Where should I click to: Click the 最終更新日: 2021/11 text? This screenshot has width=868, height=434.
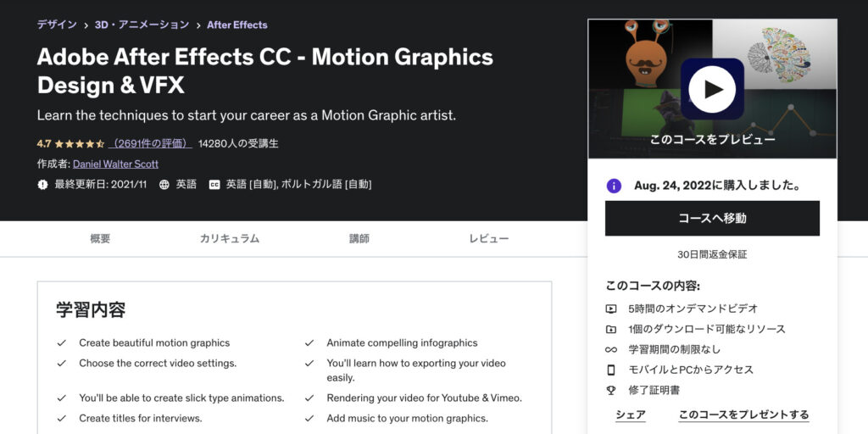pos(100,185)
